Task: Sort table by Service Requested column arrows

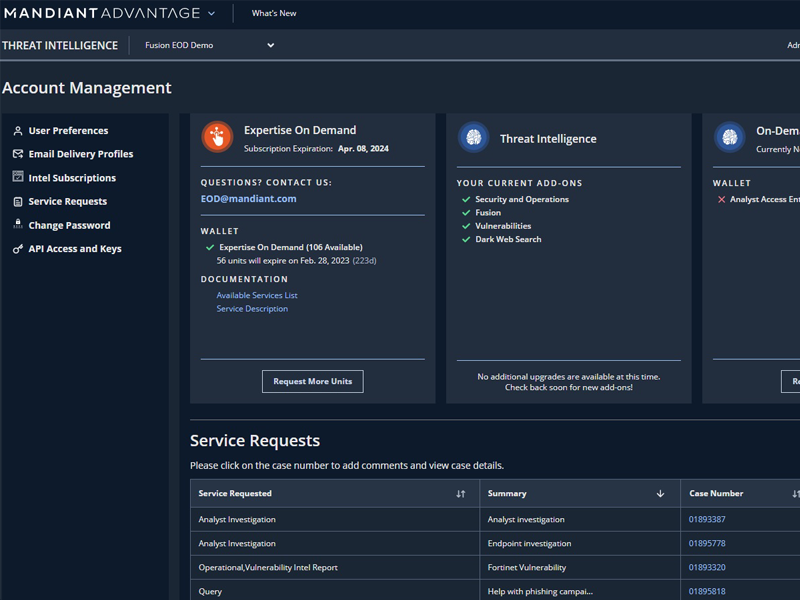Action: click(461, 494)
